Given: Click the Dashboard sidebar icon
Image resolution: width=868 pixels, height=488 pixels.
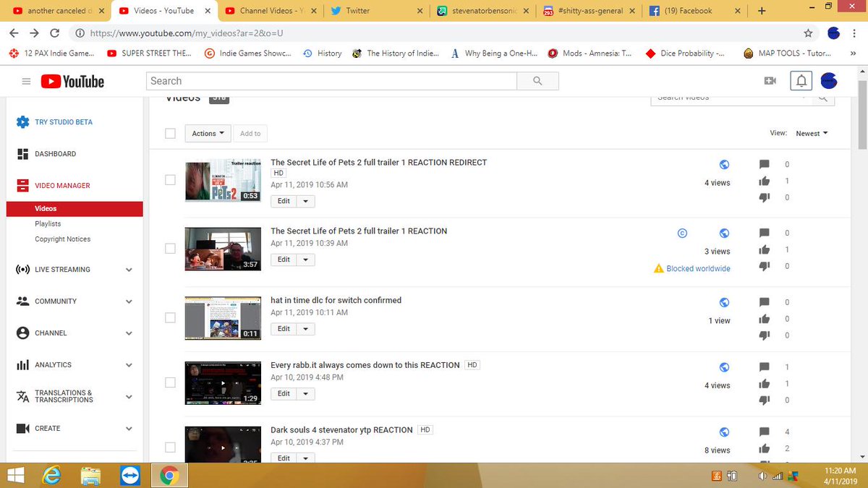Looking at the screenshot, I should point(22,154).
